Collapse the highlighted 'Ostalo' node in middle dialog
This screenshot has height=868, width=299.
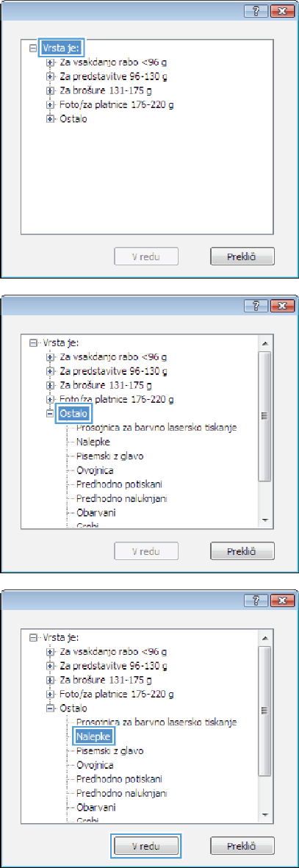coord(51,414)
